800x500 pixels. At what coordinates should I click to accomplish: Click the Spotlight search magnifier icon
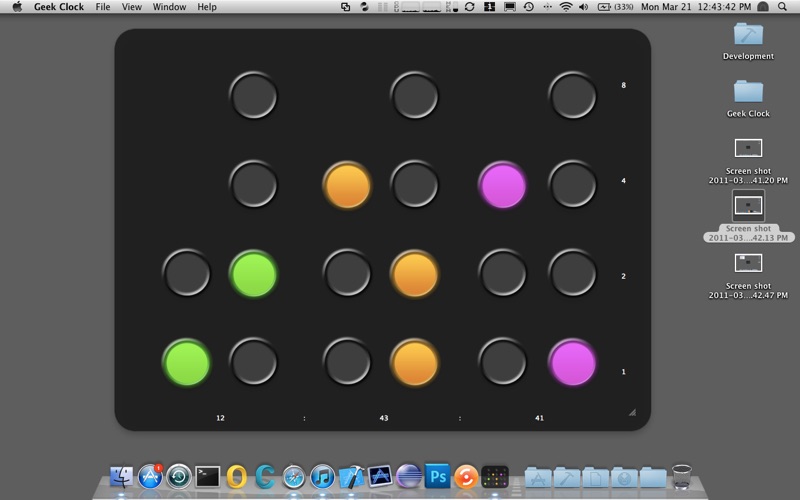782,7
